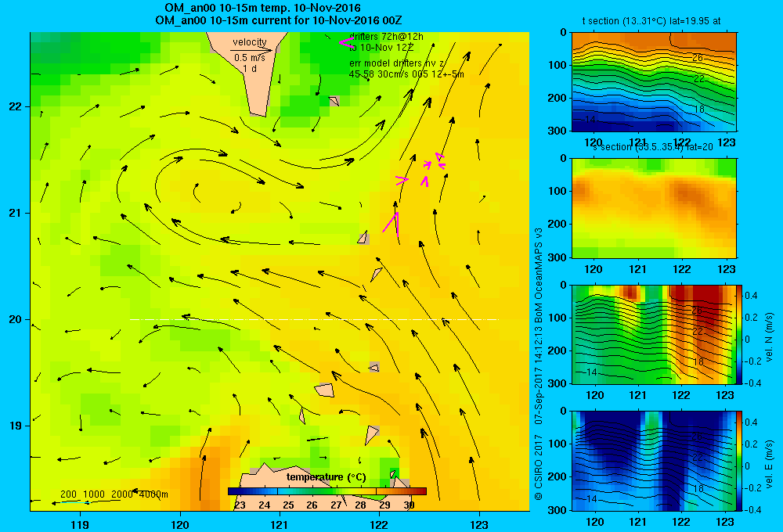
Task: Click the vel. E colorbar strip
Action: point(740,461)
